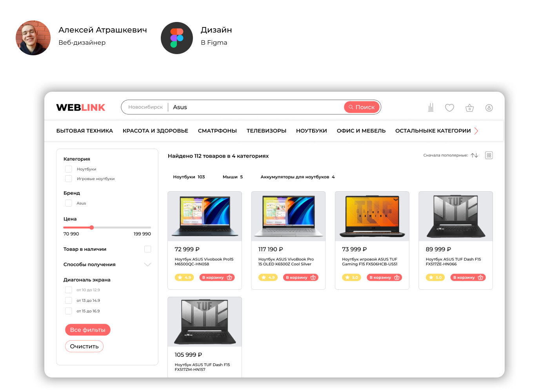This screenshot has height=392, width=549.
Task: Open the Новосибирск city selector
Action: point(145,107)
